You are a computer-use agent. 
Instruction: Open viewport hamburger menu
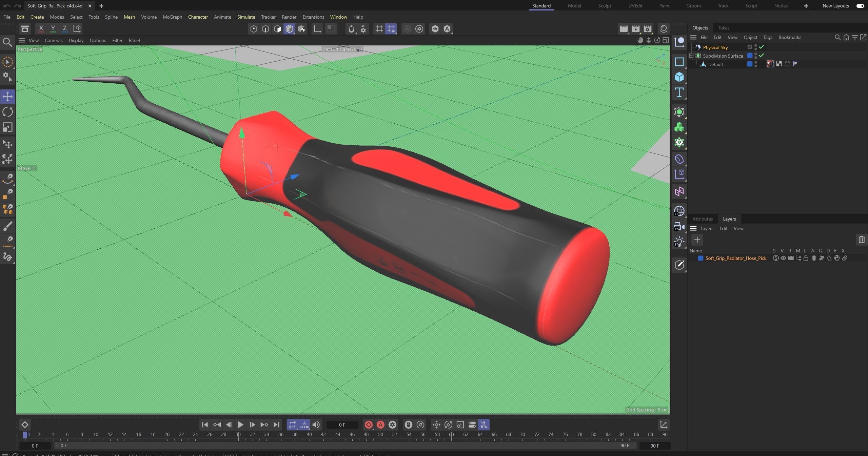[22, 40]
